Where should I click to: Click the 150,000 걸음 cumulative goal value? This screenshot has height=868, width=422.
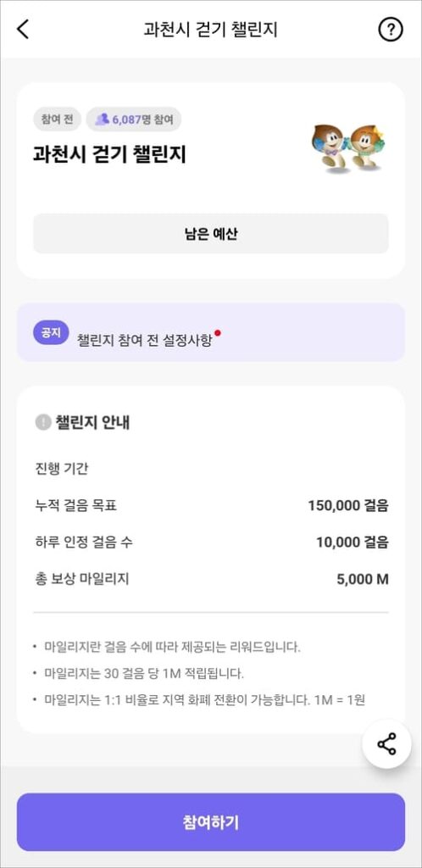pos(348,505)
